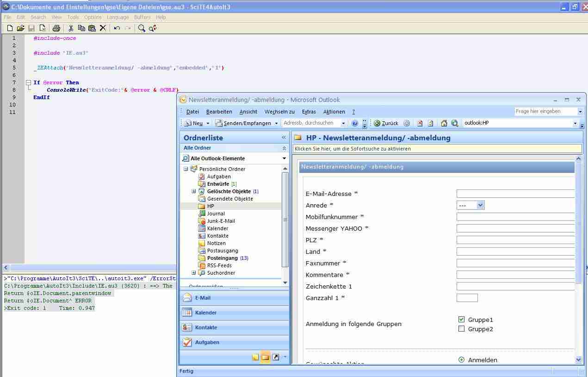Screen dimensions: 588x377
Task: Open the Tools menu in SciTE
Action: click(73, 17)
